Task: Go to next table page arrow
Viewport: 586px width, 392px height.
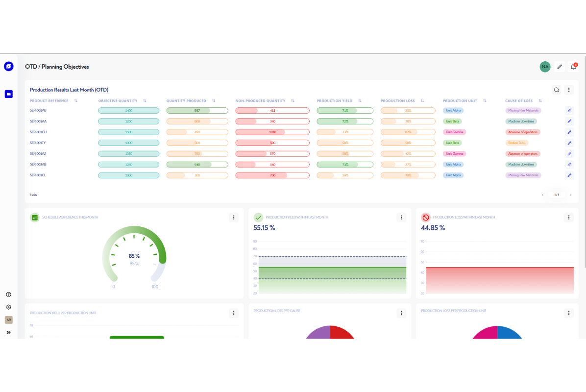Action: (570, 195)
